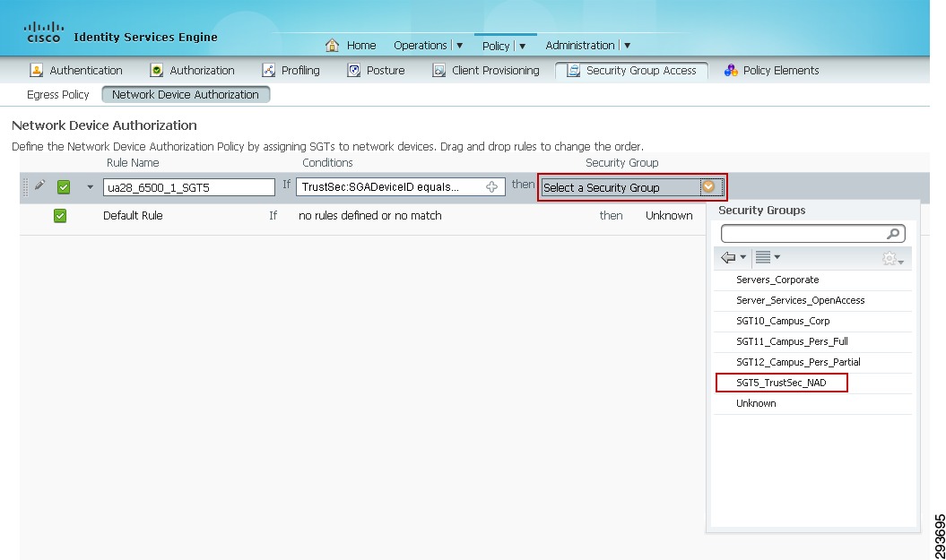Select SGT12_Campus_Pers_Partial security group
The image size is (946, 560).
tap(812, 362)
